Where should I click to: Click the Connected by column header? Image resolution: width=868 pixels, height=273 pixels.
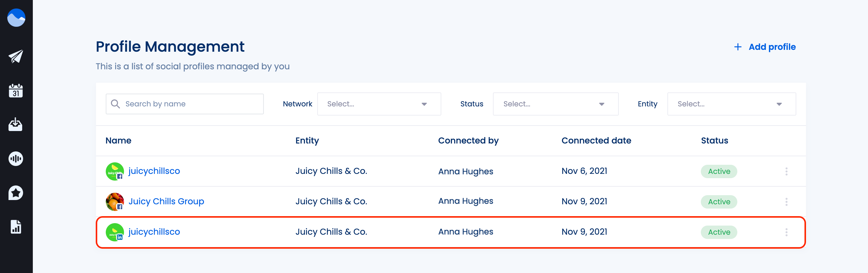tap(468, 140)
